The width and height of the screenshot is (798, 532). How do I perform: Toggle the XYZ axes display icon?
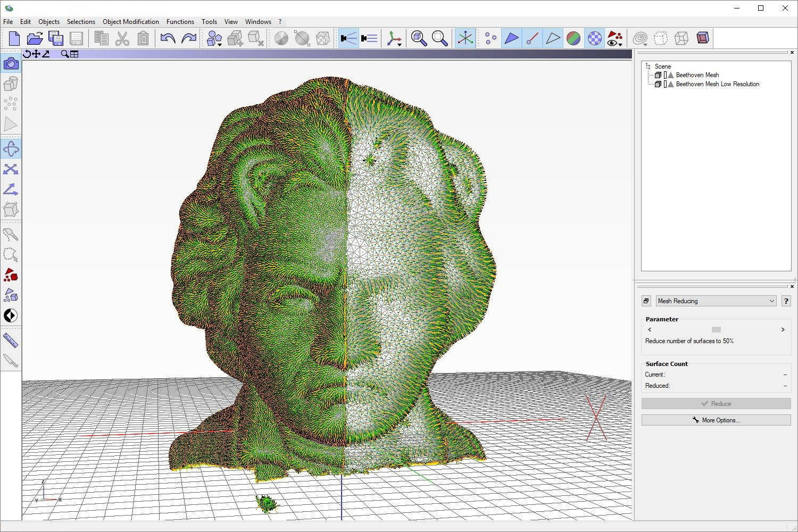pos(465,38)
